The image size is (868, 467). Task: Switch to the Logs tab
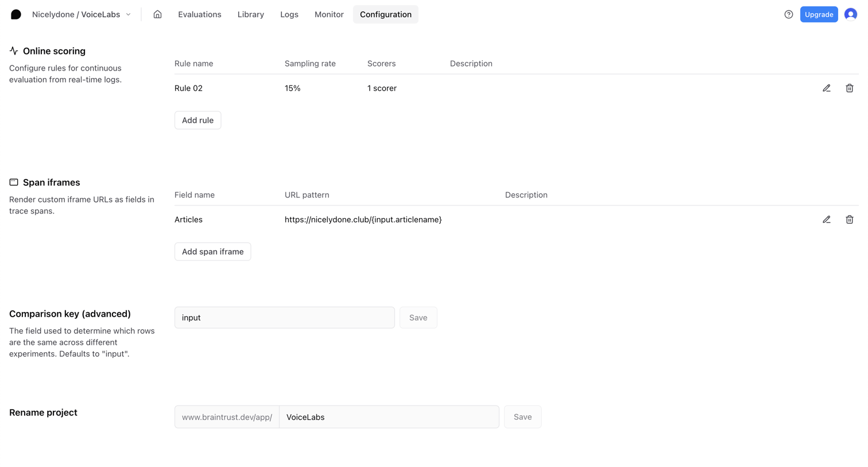tap(289, 14)
